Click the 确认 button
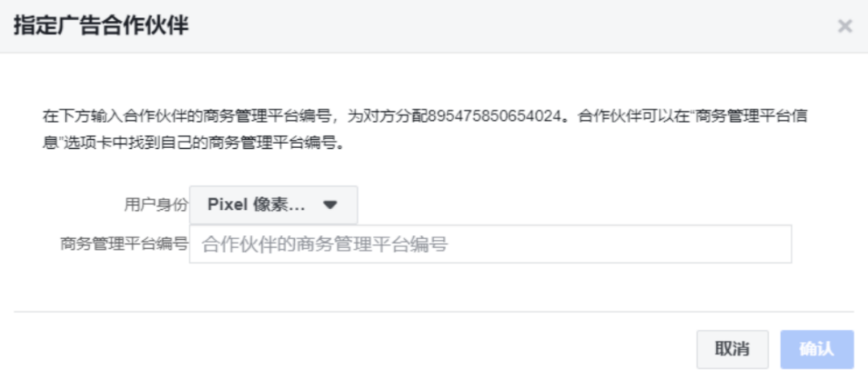 coord(817,349)
